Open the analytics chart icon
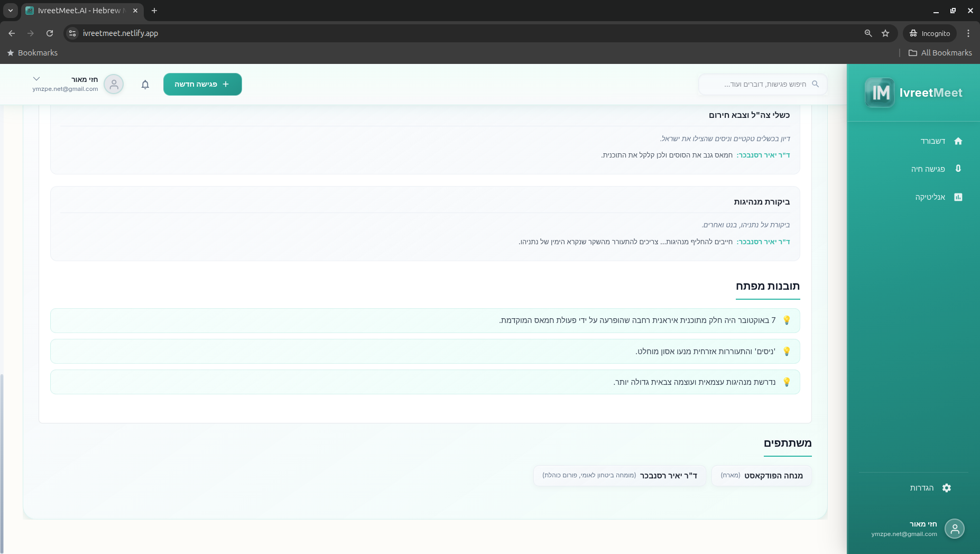 958,197
